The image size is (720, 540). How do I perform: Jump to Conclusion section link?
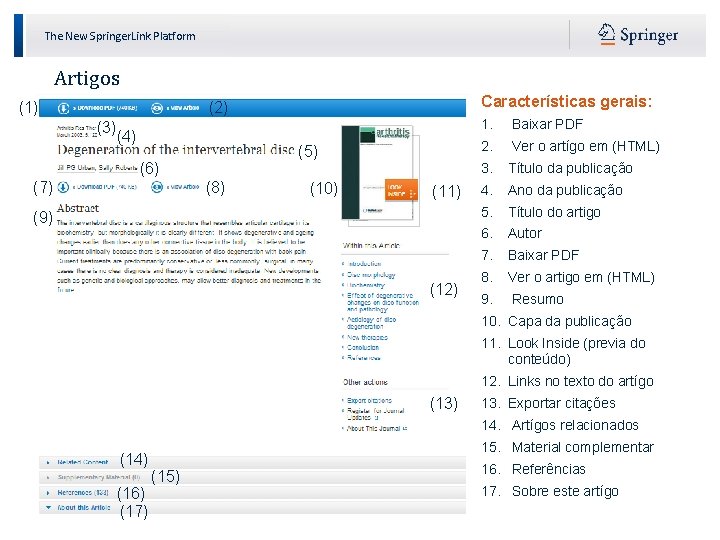363,348
